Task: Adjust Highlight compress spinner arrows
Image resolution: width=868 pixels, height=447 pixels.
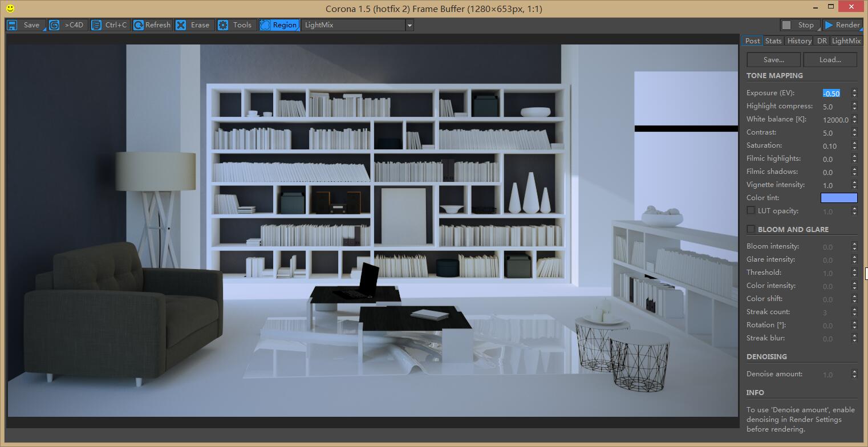Action: [854, 106]
